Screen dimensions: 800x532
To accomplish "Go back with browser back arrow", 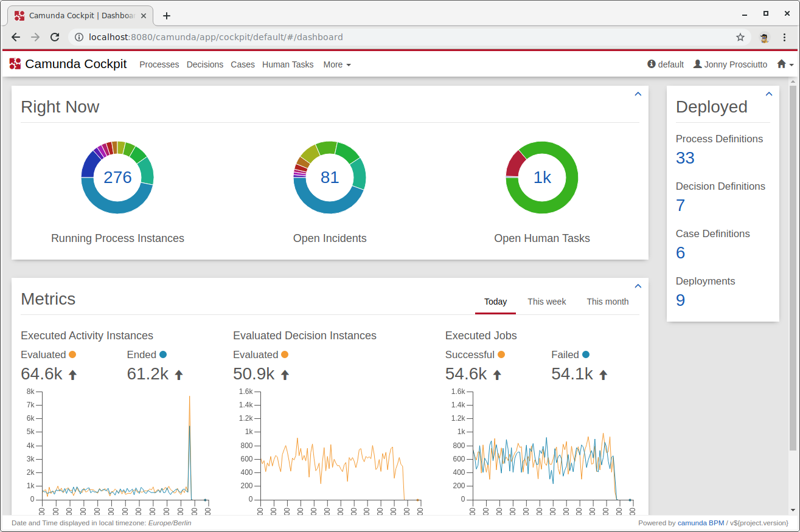I will pos(16,37).
